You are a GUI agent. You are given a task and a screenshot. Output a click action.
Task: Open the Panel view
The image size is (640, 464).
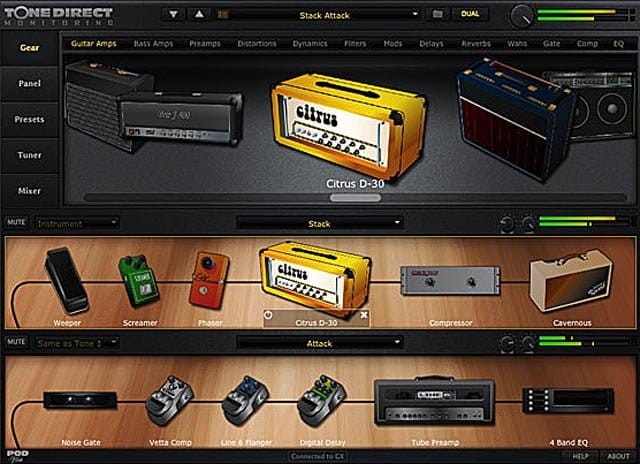(29, 84)
